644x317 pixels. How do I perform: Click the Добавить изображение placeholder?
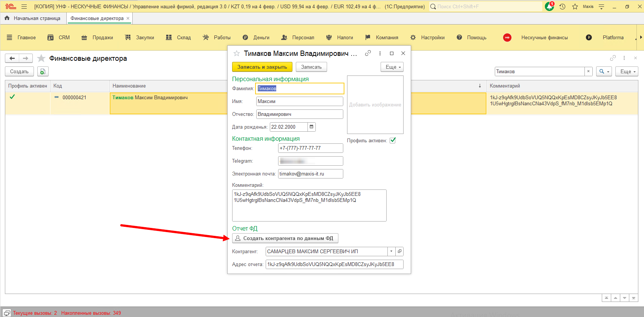point(375,105)
